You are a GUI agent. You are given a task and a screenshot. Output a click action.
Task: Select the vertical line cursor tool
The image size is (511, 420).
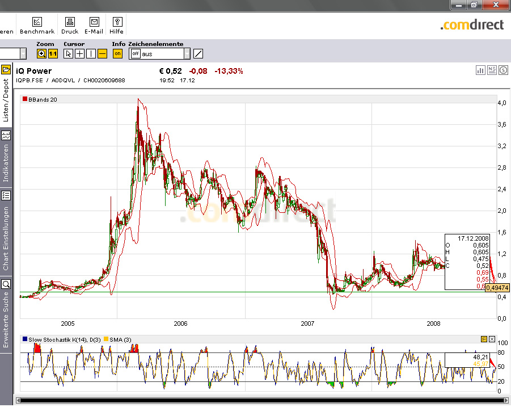click(x=91, y=53)
